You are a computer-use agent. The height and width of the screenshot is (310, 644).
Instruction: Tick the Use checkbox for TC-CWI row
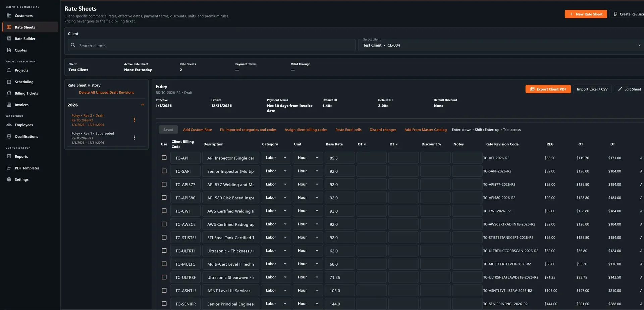click(x=164, y=211)
